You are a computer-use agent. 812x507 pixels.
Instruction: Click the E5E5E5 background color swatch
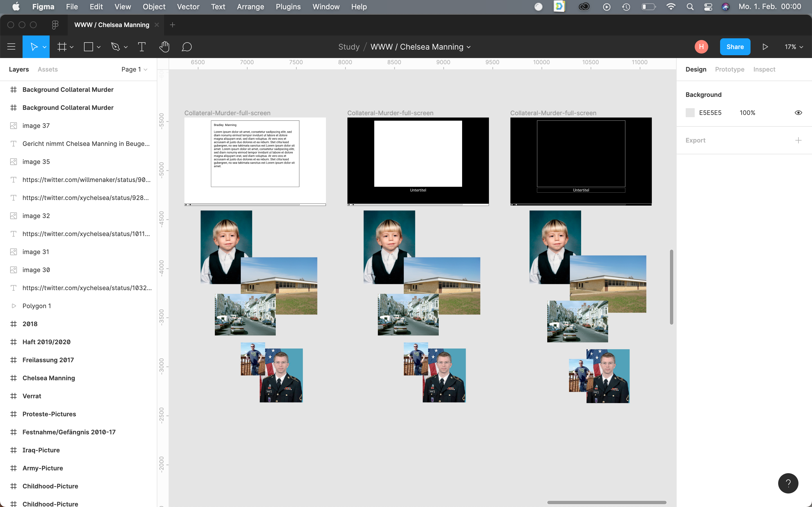[690, 113]
